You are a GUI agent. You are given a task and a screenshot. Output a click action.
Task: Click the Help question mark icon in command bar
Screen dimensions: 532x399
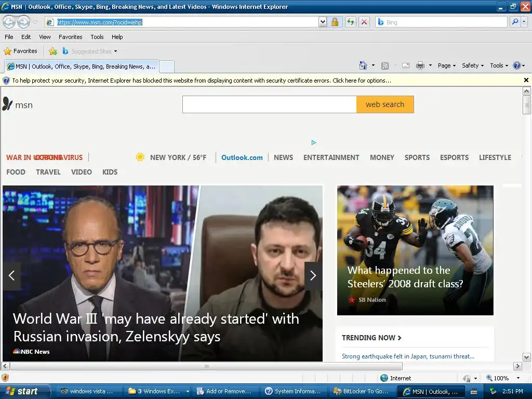pyautogui.click(x=517, y=65)
